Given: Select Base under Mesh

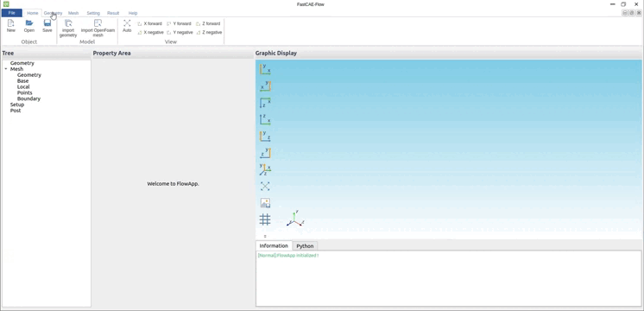Looking at the screenshot, I should 23,81.
